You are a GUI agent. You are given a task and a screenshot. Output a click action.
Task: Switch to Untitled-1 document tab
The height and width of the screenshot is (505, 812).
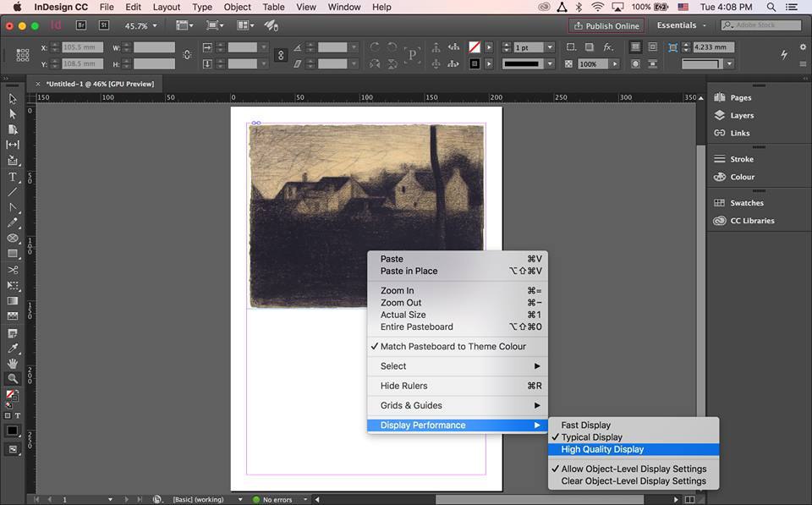[100, 84]
